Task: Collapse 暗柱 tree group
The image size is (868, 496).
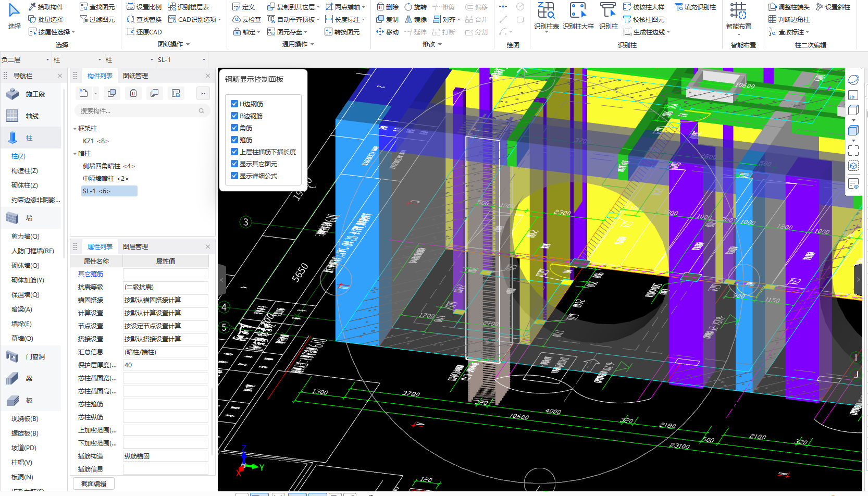Action: (75, 154)
